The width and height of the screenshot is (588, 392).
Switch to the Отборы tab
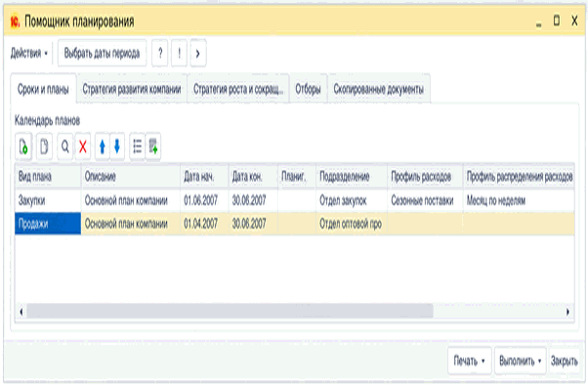click(x=308, y=89)
